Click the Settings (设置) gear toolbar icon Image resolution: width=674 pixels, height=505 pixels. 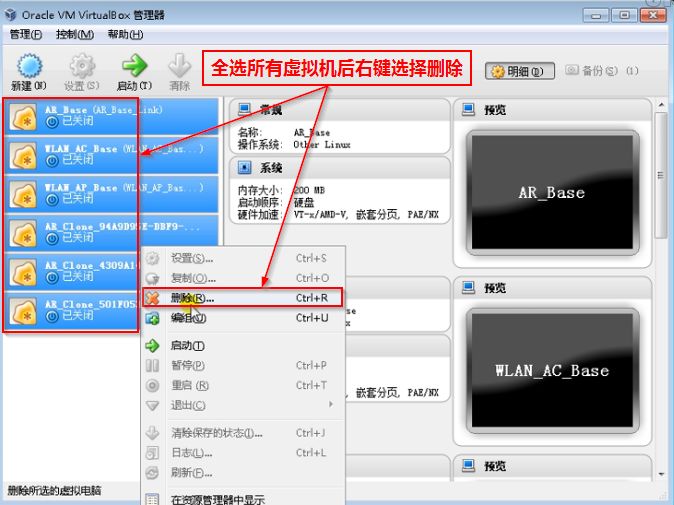[x=82, y=66]
